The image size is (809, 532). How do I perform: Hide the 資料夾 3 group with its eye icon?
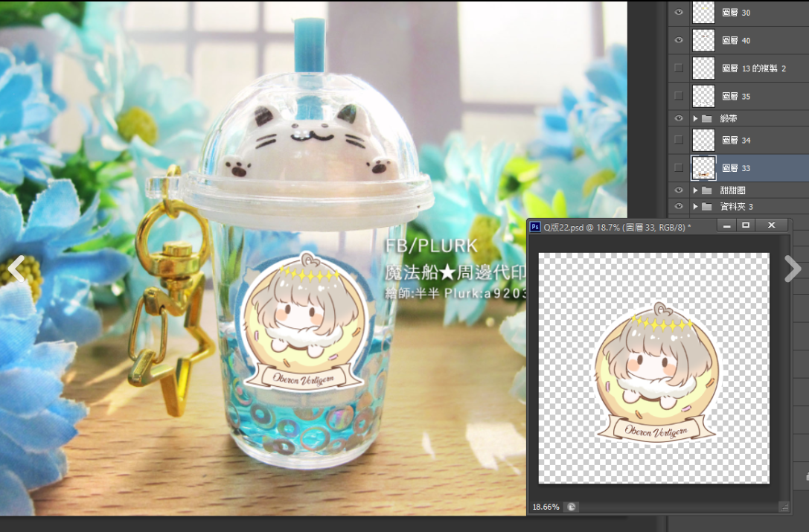click(x=679, y=206)
